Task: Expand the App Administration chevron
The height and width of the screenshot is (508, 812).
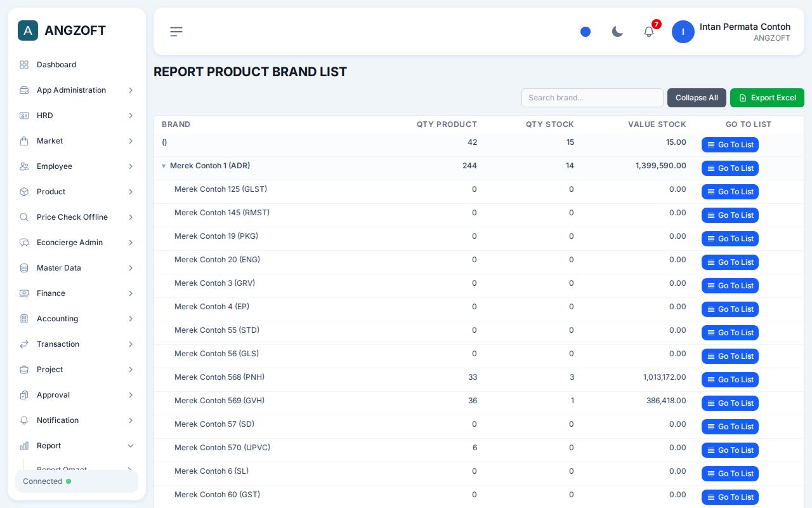Action: coord(131,90)
